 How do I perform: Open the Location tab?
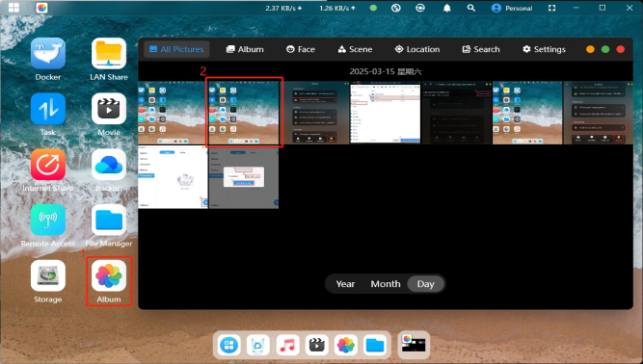pyautogui.click(x=417, y=49)
